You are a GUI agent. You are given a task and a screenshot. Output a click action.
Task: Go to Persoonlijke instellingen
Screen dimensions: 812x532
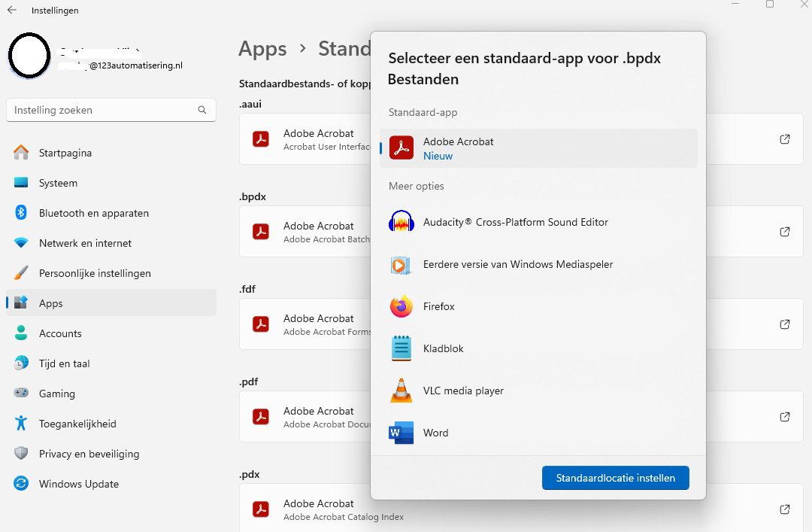pos(95,273)
